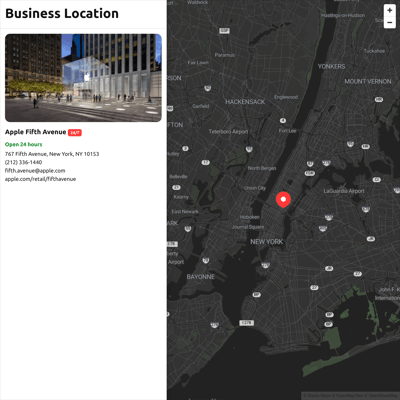Click the LaGuardia Airport map label
The image size is (400, 400).
(x=344, y=191)
